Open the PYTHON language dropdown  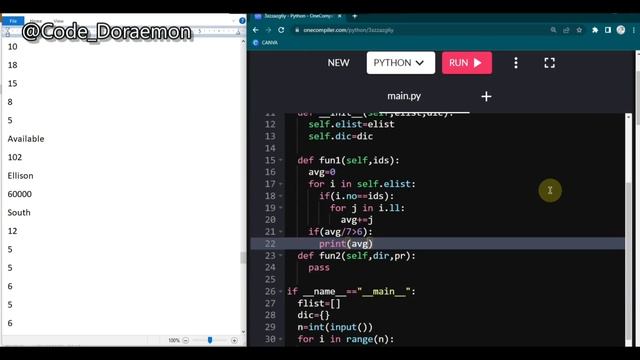pos(400,63)
